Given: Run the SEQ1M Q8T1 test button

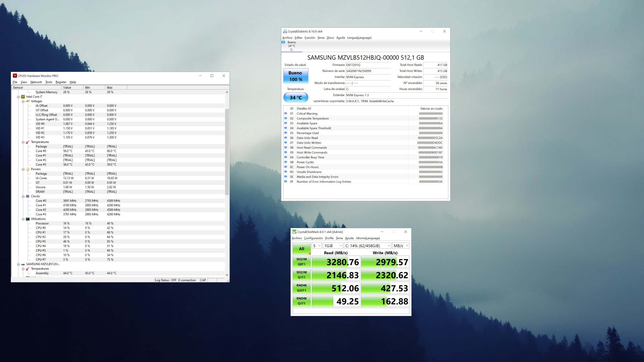Looking at the screenshot, I should [x=301, y=262].
